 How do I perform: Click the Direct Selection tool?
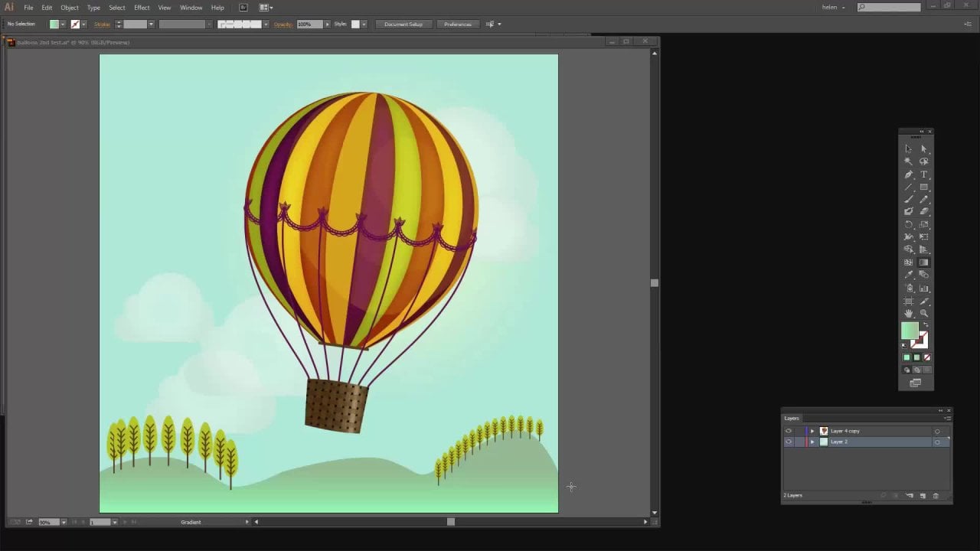point(924,149)
